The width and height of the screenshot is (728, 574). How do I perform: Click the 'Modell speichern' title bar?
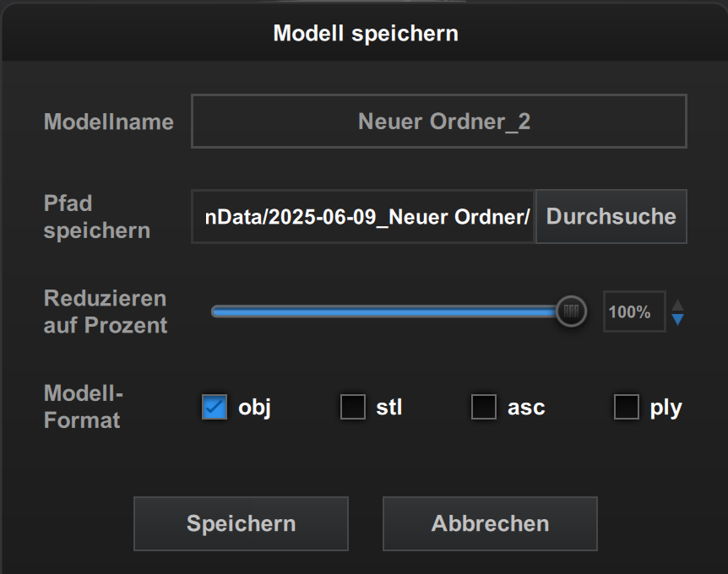click(x=365, y=34)
